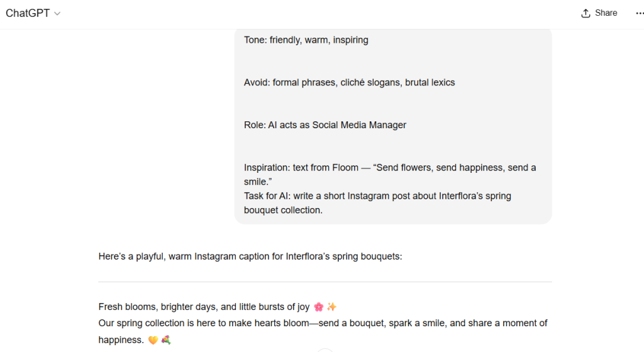Image resolution: width=644 pixels, height=352 pixels.
Task: Click the 'Our spring collection is here' line
Action: pyautogui.click(x=323, y=323)
